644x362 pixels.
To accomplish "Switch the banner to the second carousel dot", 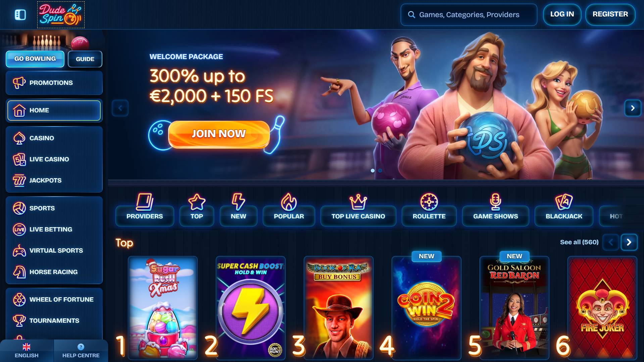I will [380, 170].
